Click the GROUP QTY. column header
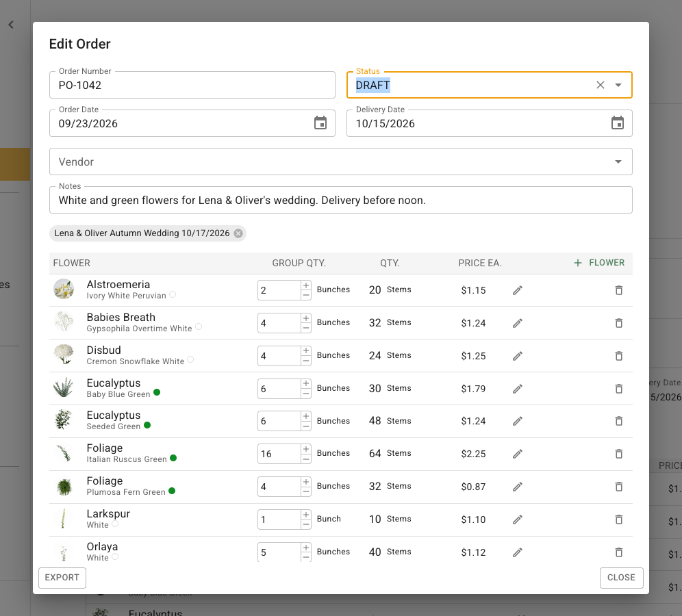 point(299,263)
